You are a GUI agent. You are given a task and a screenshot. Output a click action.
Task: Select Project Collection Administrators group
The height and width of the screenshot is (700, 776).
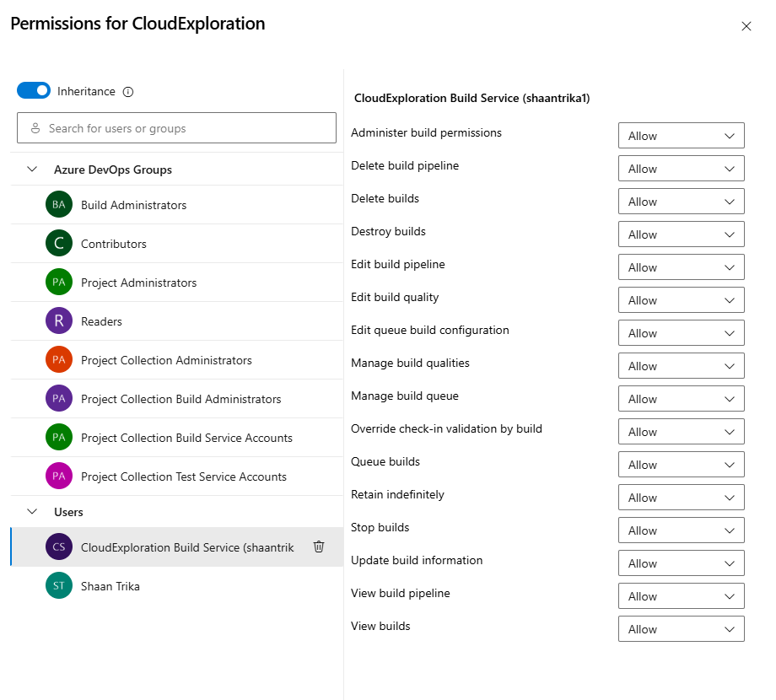pos(177,360)
